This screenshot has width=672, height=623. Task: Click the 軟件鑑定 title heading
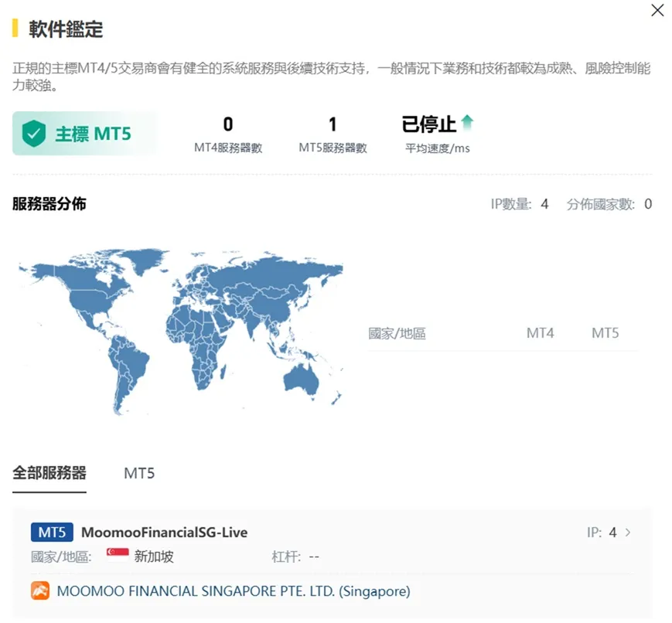click(x=66, y=29)
